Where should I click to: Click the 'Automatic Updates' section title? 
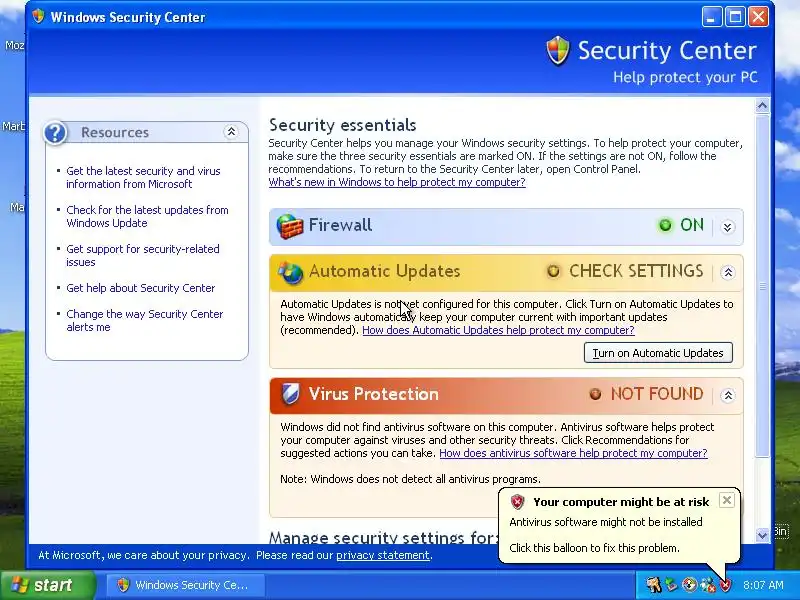(385, 271)
